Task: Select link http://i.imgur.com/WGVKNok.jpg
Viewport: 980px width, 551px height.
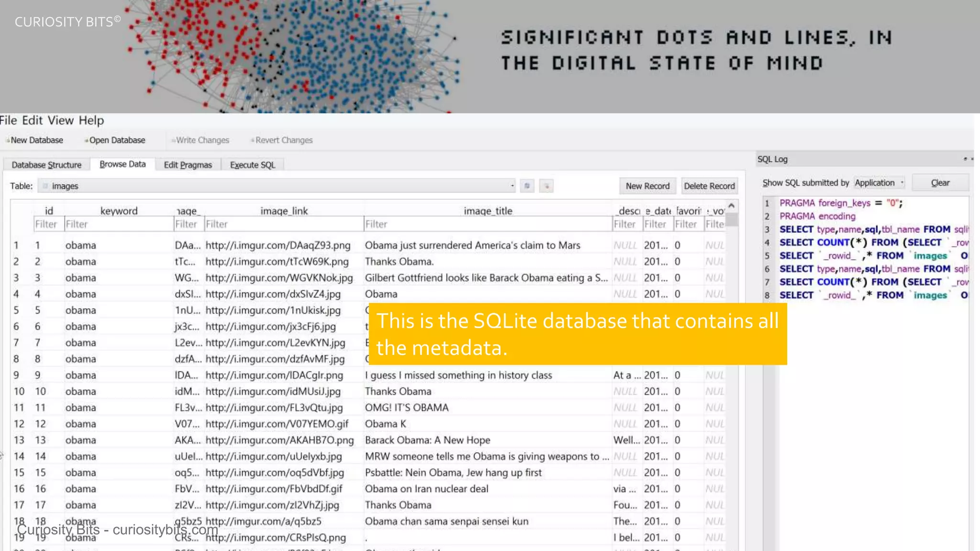Action: pyautogui.click(x=279, y=278)
